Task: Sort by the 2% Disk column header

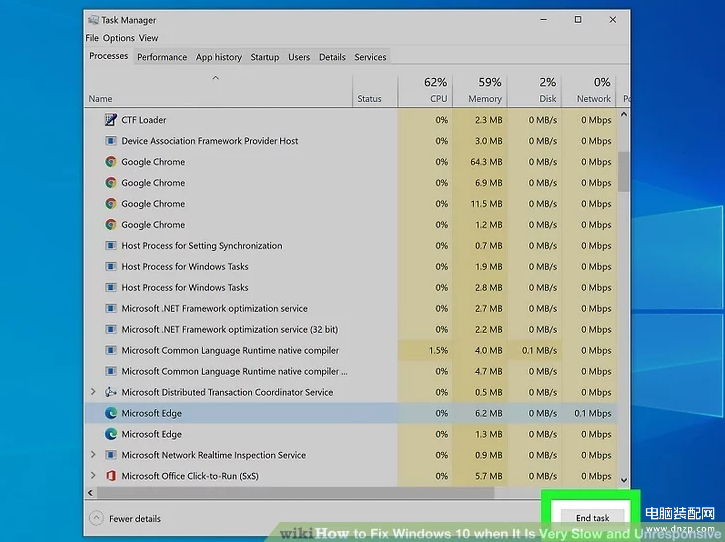Action: click(x=535, y=90)
